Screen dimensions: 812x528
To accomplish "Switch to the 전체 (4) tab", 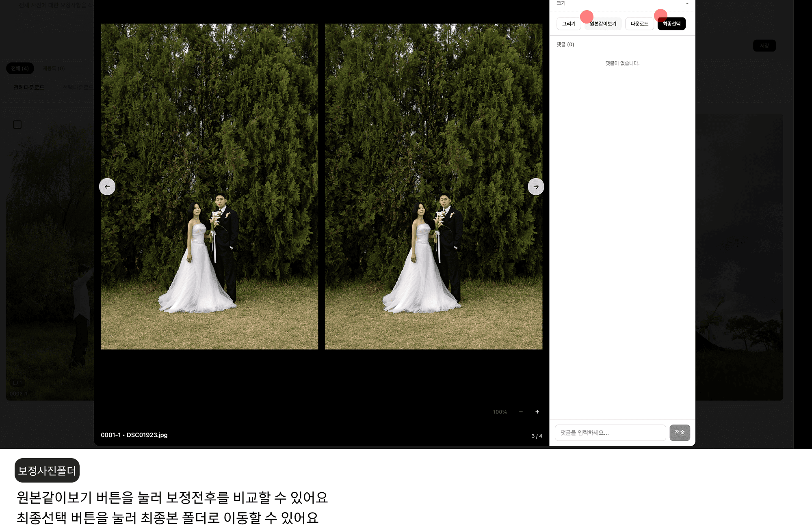I will (20, 68).
